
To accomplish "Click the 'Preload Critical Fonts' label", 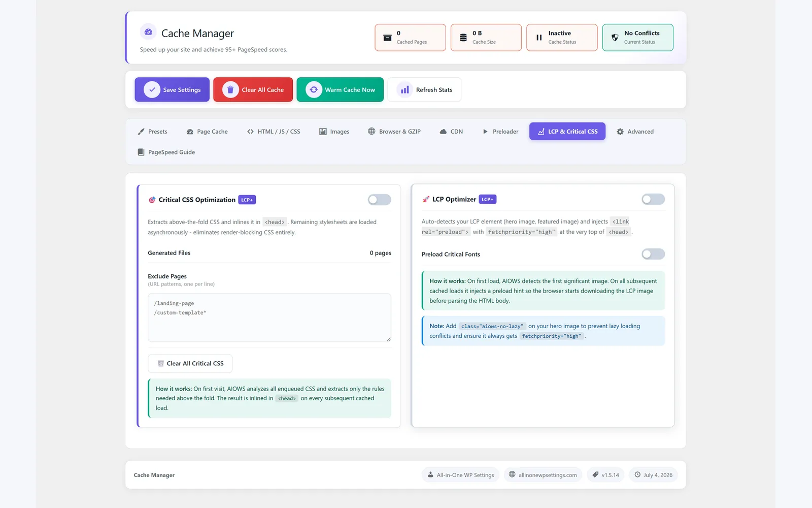I will (451, 254).
